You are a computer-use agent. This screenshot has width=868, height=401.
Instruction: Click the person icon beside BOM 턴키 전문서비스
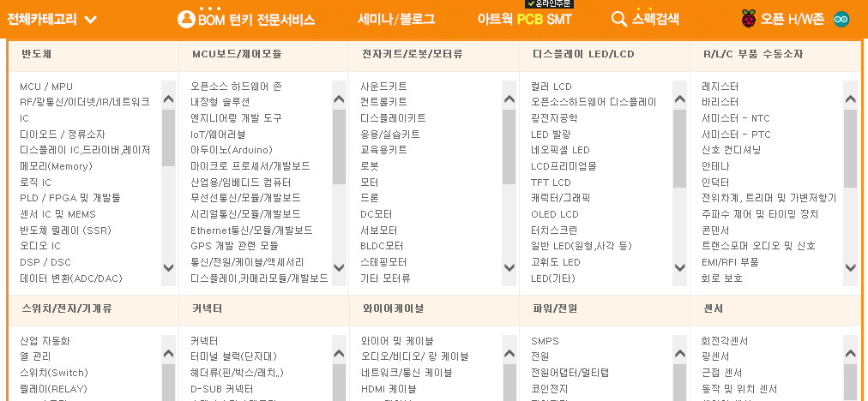[186, 19]
